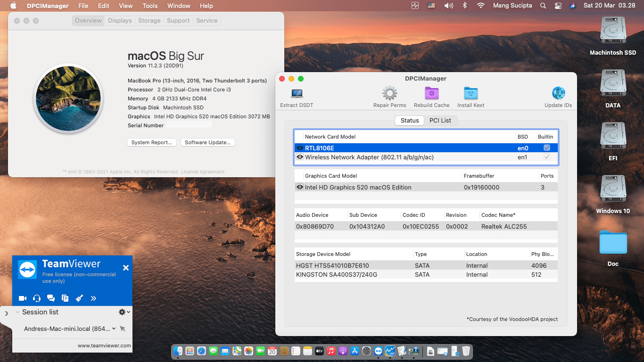Image resolution: width=644 pixels, height=362 pixels.
Task: Toggle the eye icon for RTL8106E
Action: pyautogui.click(x=300, y=148)
